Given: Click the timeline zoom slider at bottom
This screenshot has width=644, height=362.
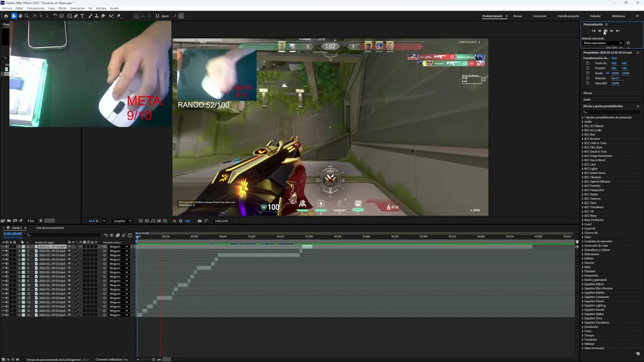Looking at the screenshot, I should point(153,359).
